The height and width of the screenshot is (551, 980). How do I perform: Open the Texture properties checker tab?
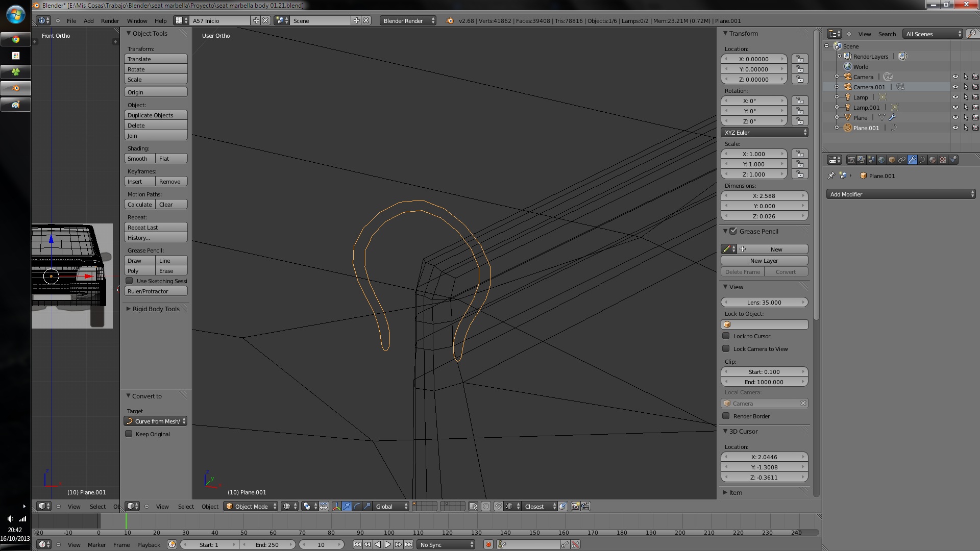[943, 160]
